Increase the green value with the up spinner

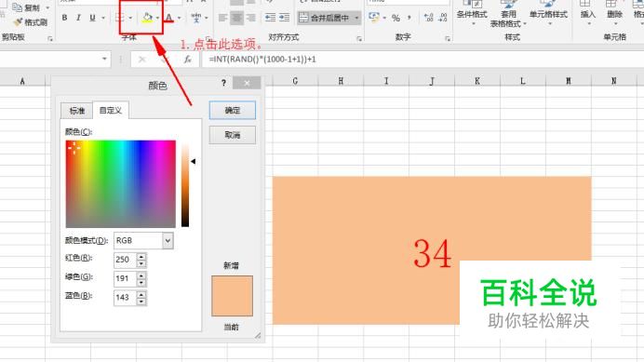click(x=141, y=275)
